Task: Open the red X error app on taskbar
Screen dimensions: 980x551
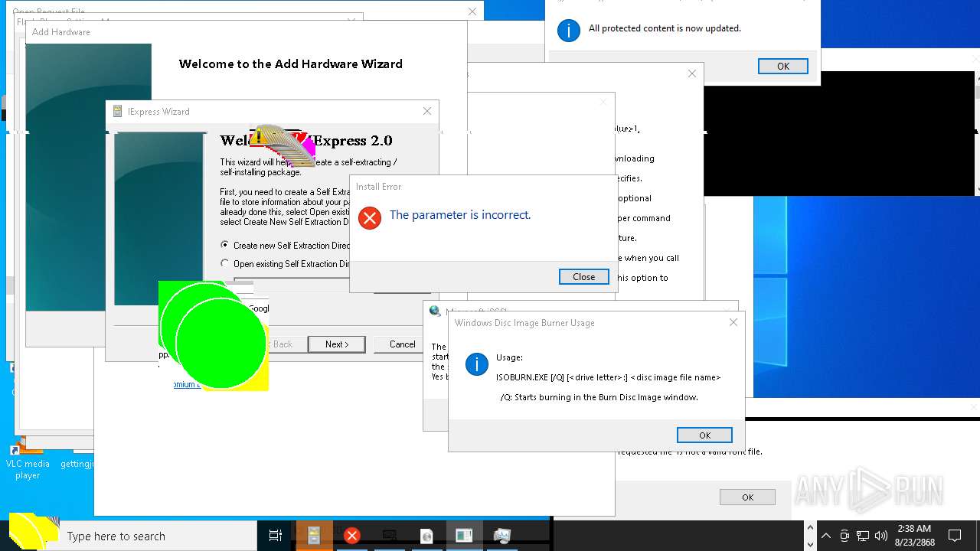Action: (352, 536)
